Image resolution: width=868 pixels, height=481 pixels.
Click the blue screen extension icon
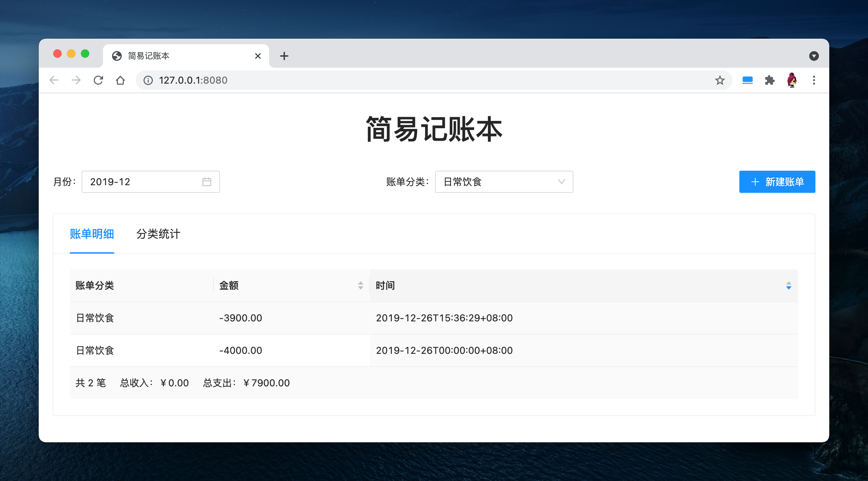click(747, 80)
